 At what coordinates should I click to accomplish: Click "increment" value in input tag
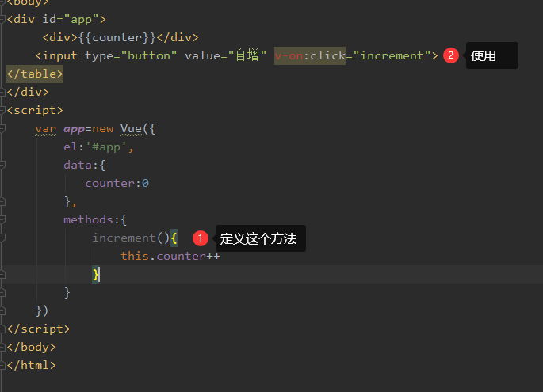(x=392, y=55)
